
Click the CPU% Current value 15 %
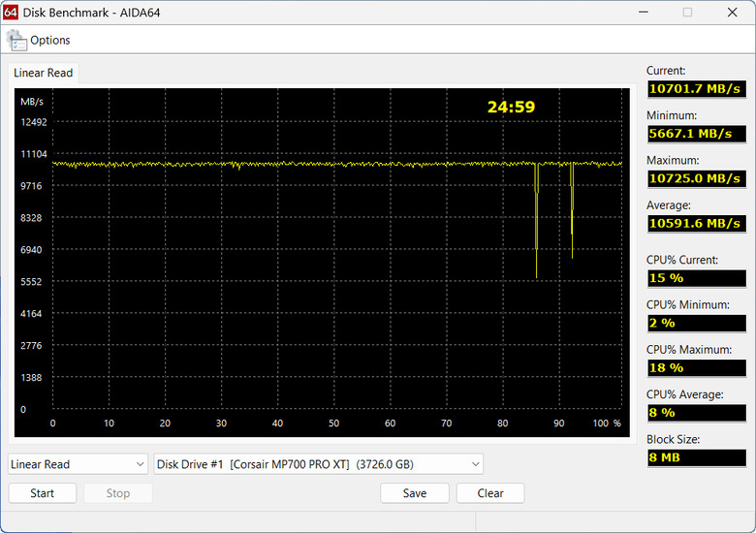[697, 278]
